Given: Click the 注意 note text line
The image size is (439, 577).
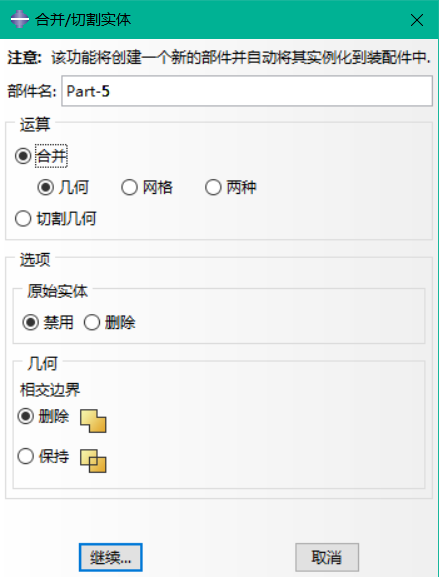Looking at the screenshot, I should pos(219,58).
